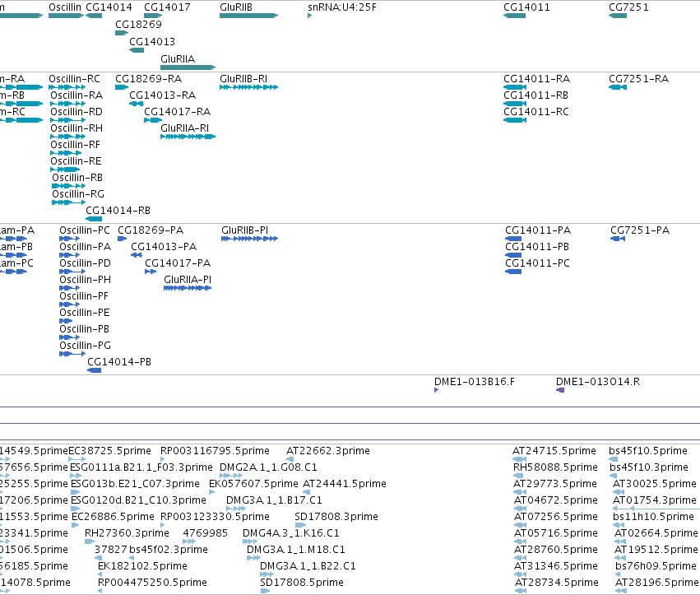Screen dimensions: 700x595
Task: Select the SD17808.3prime EST
Action: click(336, 517)
